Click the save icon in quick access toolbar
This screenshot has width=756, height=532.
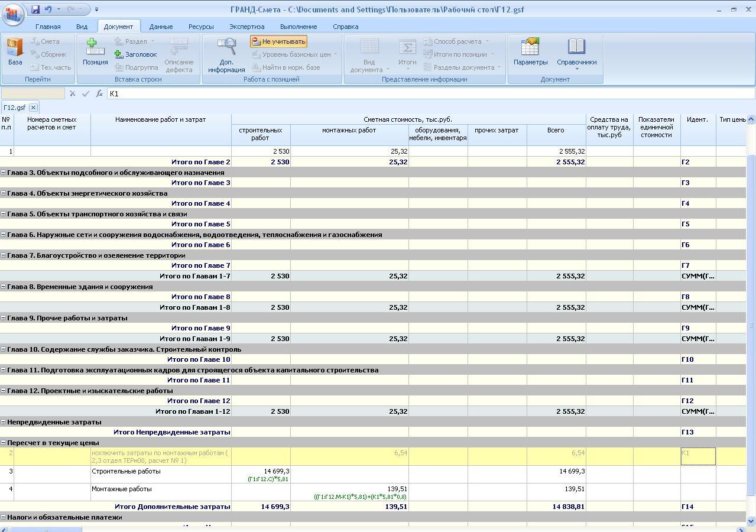pyautogui.click(x=35, y=9)
